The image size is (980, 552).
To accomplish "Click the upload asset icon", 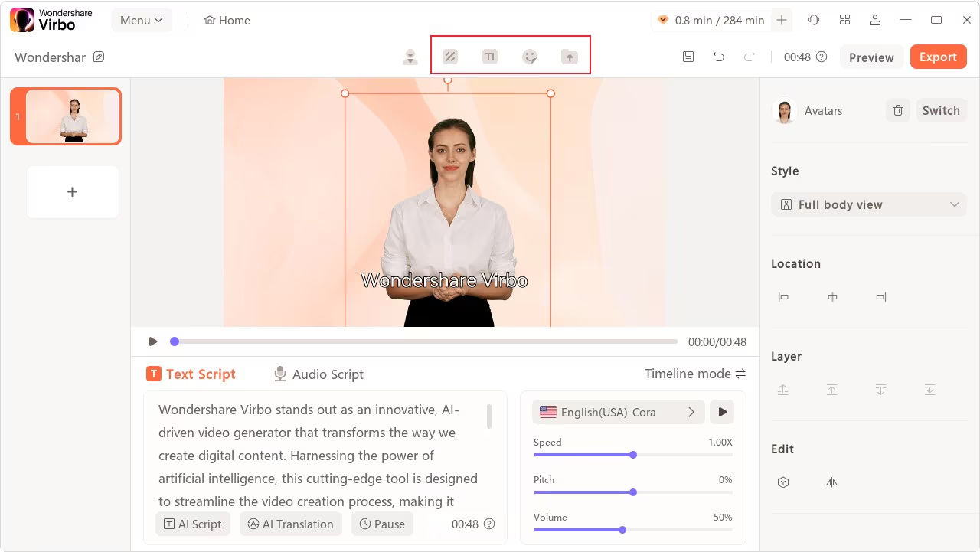I will tap(570, 57).
